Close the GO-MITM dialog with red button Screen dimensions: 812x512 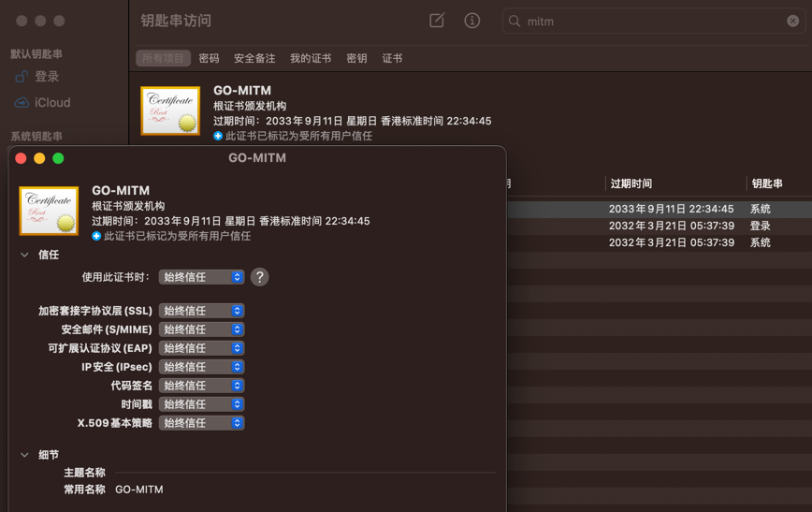(x=21, y=158)
